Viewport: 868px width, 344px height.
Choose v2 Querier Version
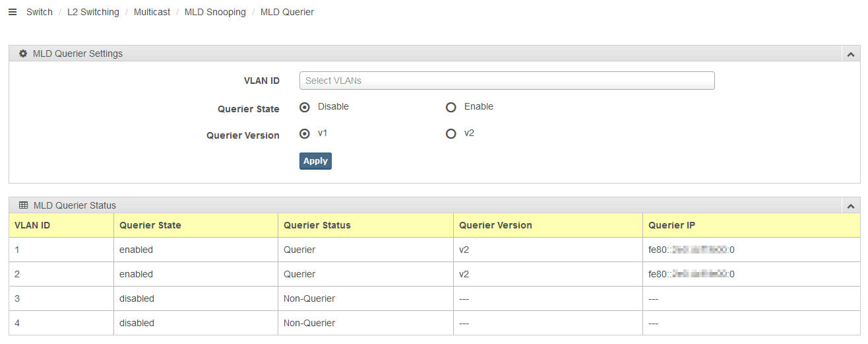[451, 133]
